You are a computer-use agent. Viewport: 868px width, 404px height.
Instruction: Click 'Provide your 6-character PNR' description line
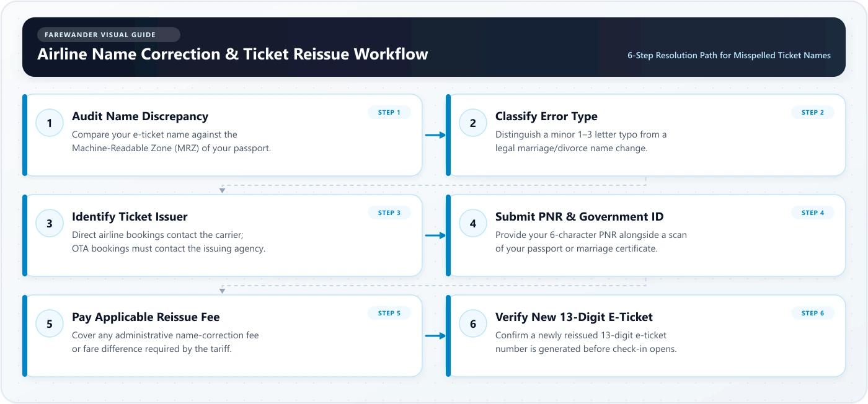(x=591, y=235)
